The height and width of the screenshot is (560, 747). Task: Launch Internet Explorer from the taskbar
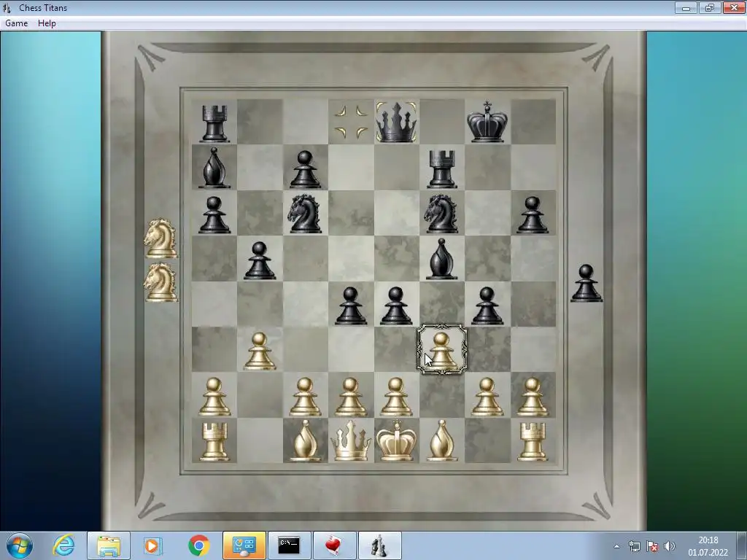64,545
